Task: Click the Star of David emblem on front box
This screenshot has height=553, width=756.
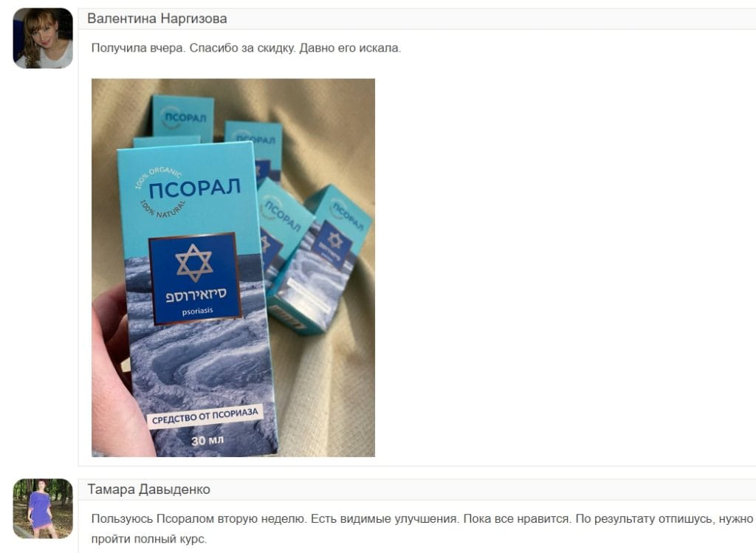Action: [x=194, y=263]
